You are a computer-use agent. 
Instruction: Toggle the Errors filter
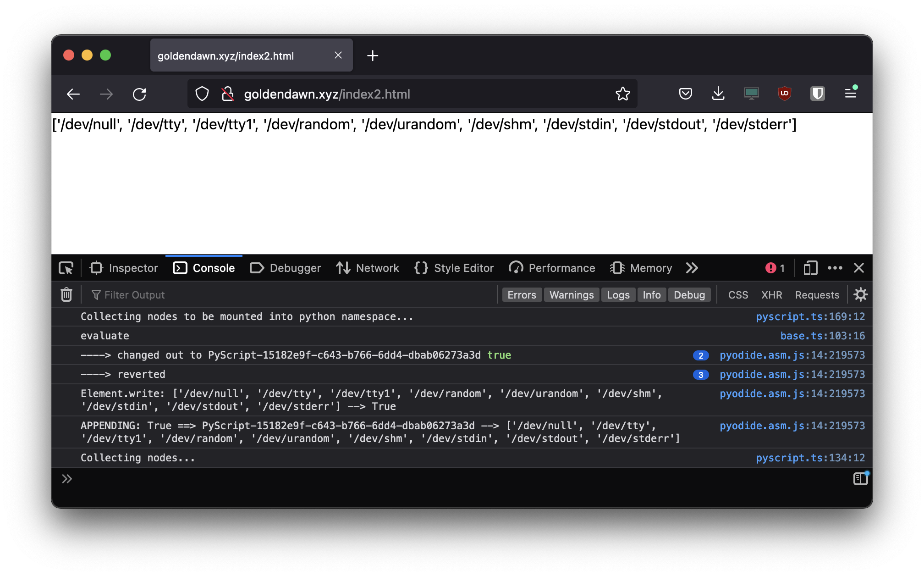pyautogui.click(x=522, y=295)
